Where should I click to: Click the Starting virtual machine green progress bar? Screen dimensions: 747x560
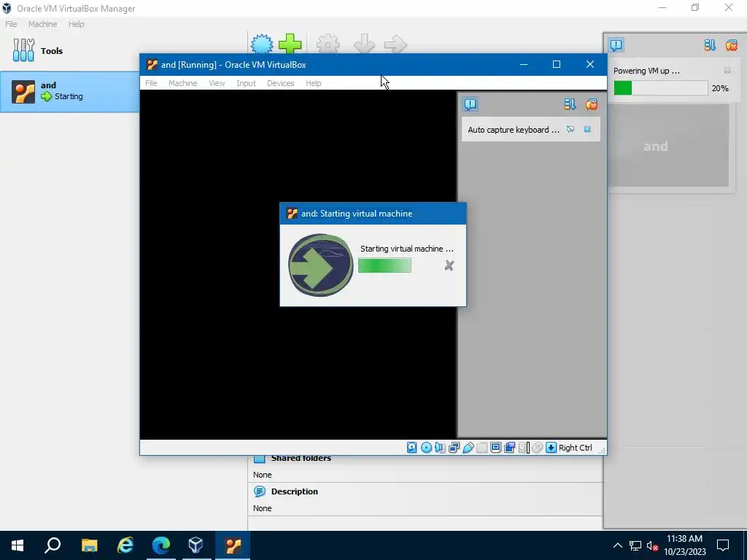tap(384, 265)
